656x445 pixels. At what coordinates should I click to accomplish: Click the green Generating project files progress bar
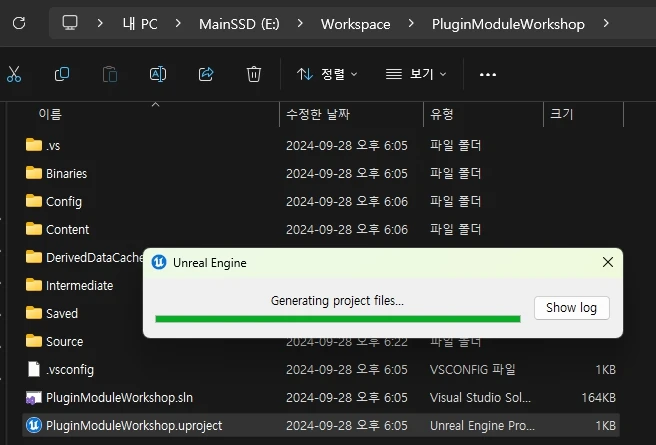click(x=338, y=319)
